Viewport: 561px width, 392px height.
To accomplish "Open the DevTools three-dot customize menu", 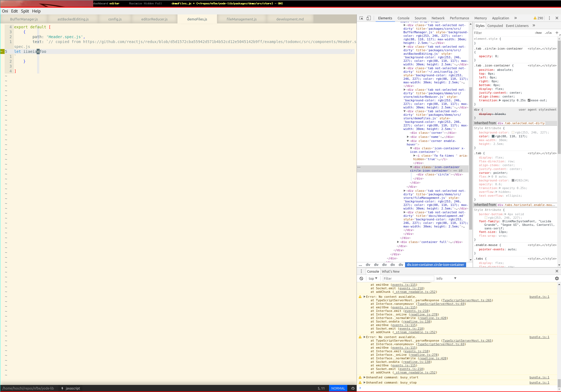I will [549, 18].
